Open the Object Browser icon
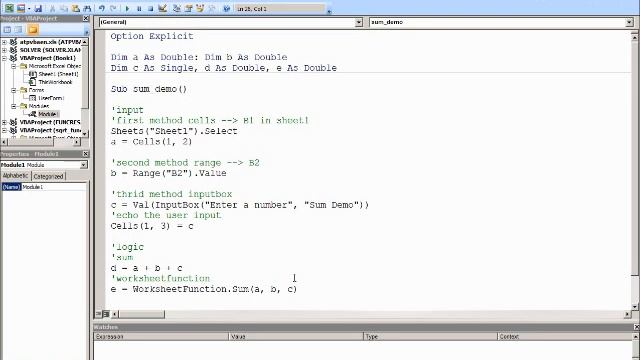Viewport: 640px width, 360px height. coord(200,8)
